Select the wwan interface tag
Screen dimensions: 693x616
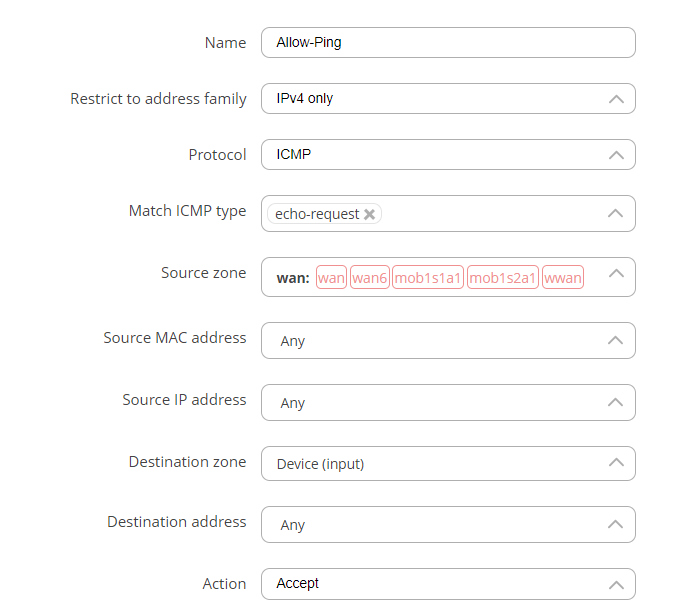[x=563, y=278]
